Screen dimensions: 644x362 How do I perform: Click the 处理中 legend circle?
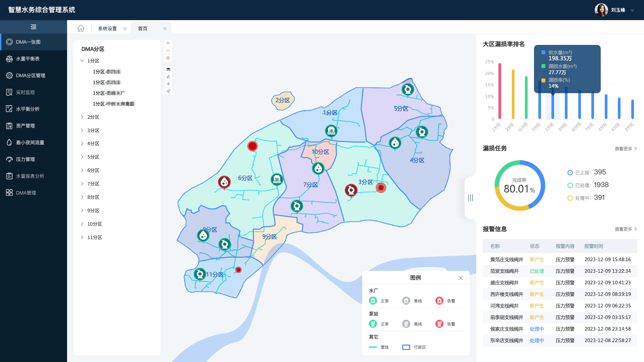pyautogui.click(x=570, y=198)
